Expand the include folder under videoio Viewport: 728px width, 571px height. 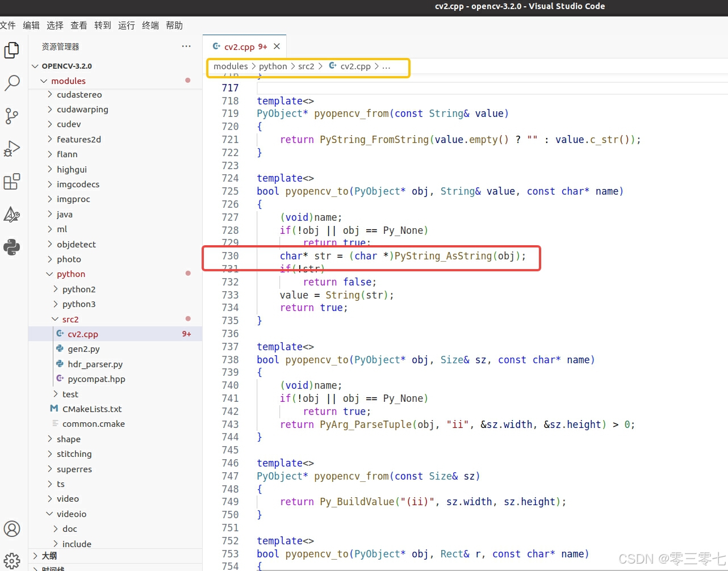click(115, 544)
